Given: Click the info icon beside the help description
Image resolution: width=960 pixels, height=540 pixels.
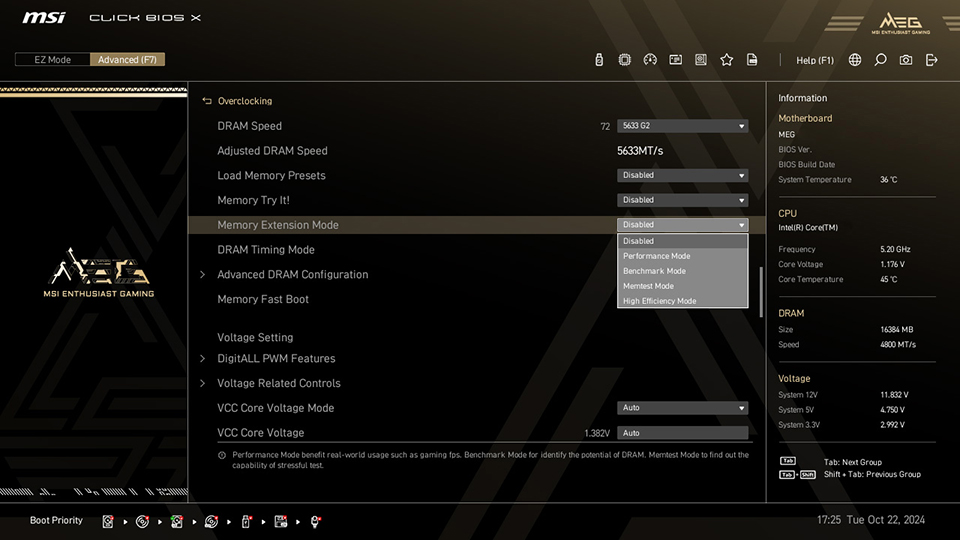Looking at the screenshot, I should tap(222, 455).
